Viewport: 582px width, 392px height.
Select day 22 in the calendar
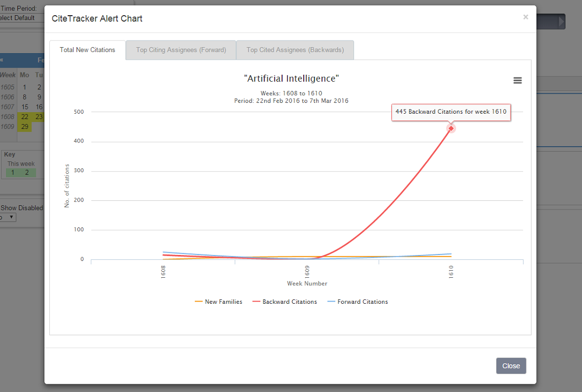(x=24, y=116)
